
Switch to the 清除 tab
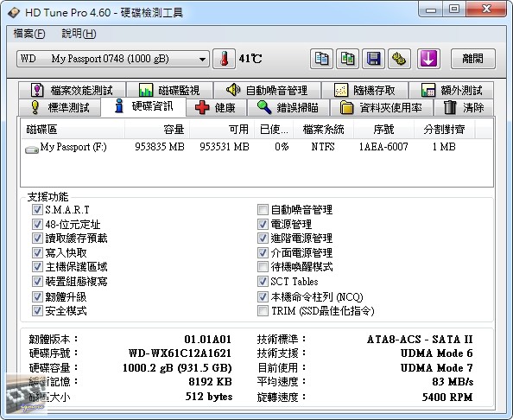(x=464, y=107)
